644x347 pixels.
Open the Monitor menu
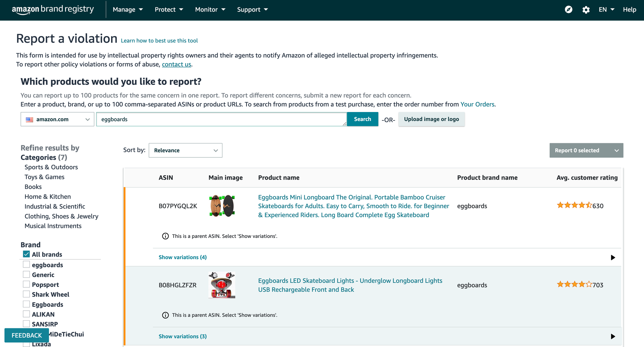[x=210, y=10]
